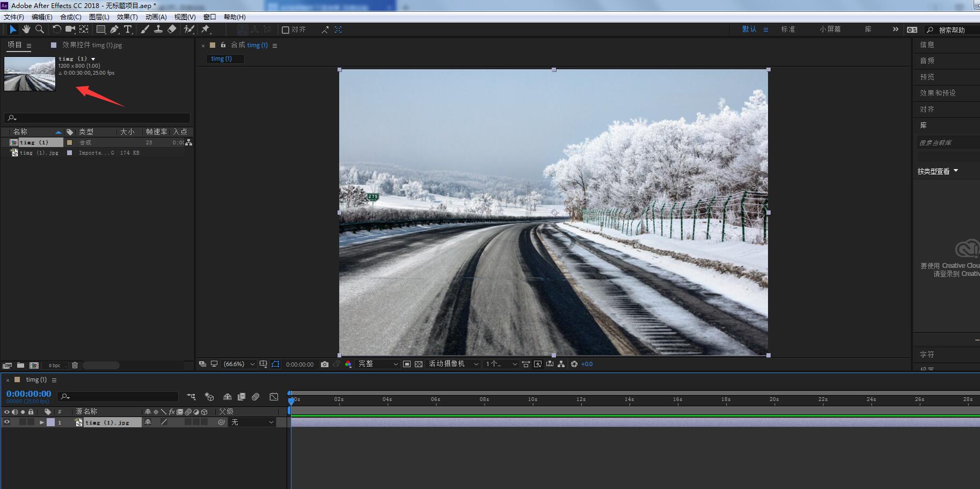Screen dimensions: 980x489
Task: Click the layer label color swatch
Action: 50,422
